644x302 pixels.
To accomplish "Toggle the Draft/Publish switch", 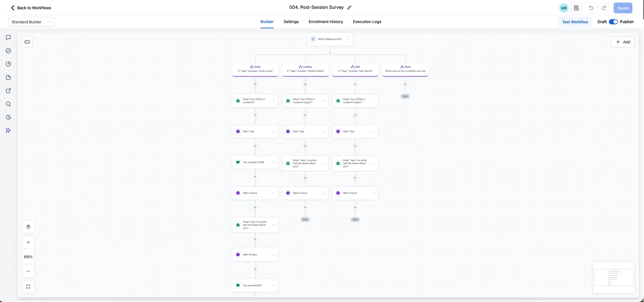I will point(613,22).
